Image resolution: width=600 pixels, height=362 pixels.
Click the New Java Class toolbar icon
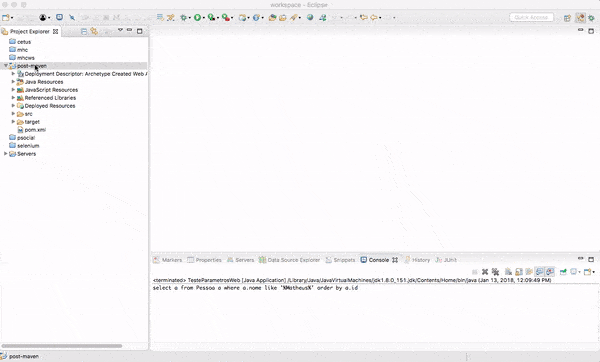[x=256, y=17]
